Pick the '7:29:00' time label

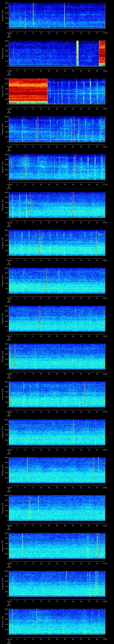pos(9,525)
